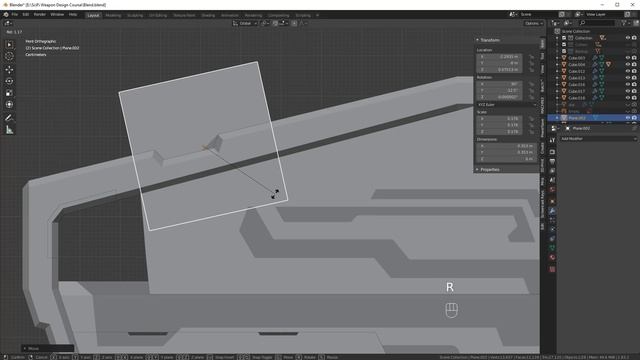640x360 pixels.
Task: Open the Object Data properties tab icon
Action: tap(552, 248)
